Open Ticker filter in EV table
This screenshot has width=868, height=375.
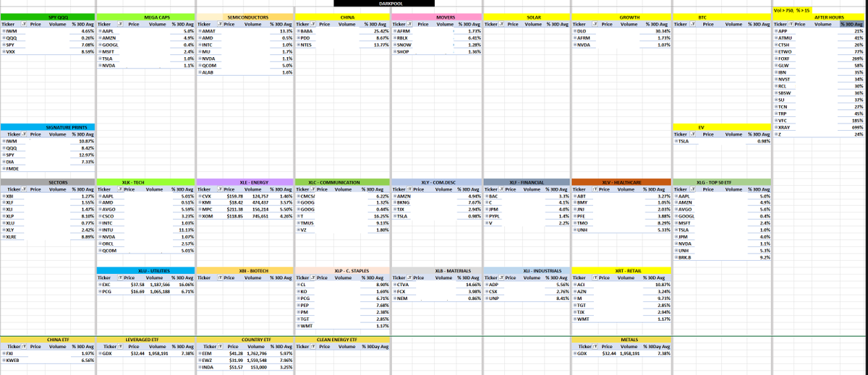point(692,134)
